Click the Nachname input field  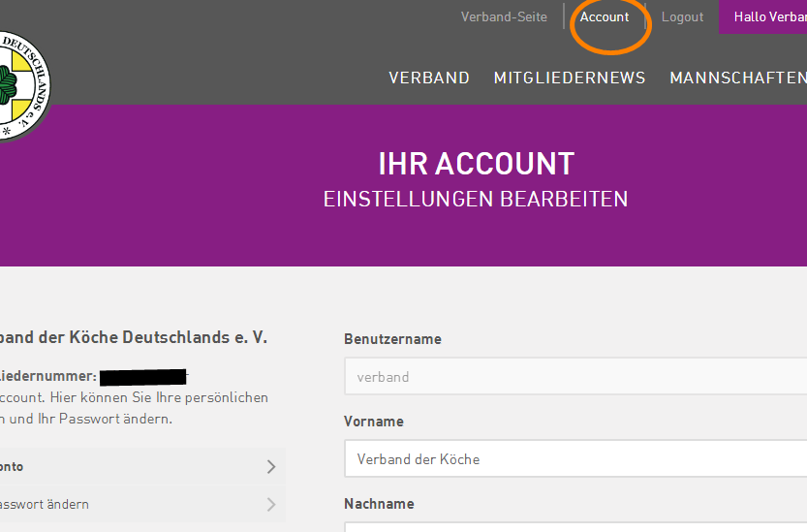click(575, 527)
